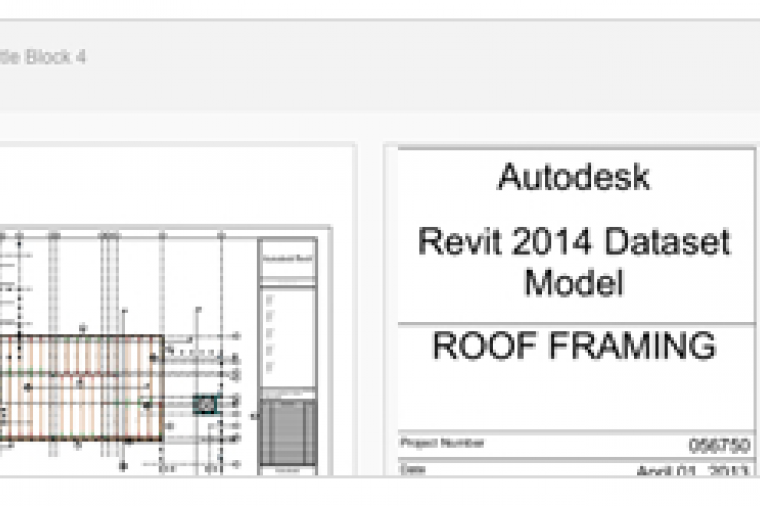The height and width of the screenshot is (506, 760).
Task: Select the 'Project Number' label
Action: tap(442, 443)
